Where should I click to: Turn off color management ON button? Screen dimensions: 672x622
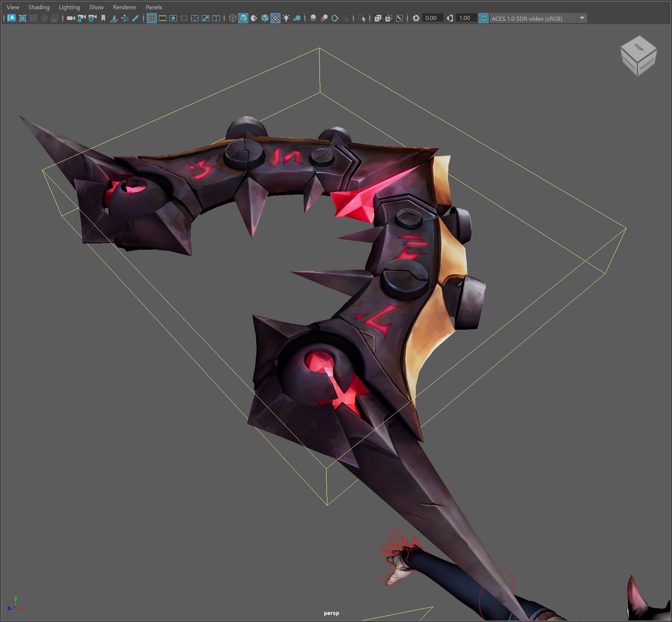pyautogui.click(x=483, y=18)
